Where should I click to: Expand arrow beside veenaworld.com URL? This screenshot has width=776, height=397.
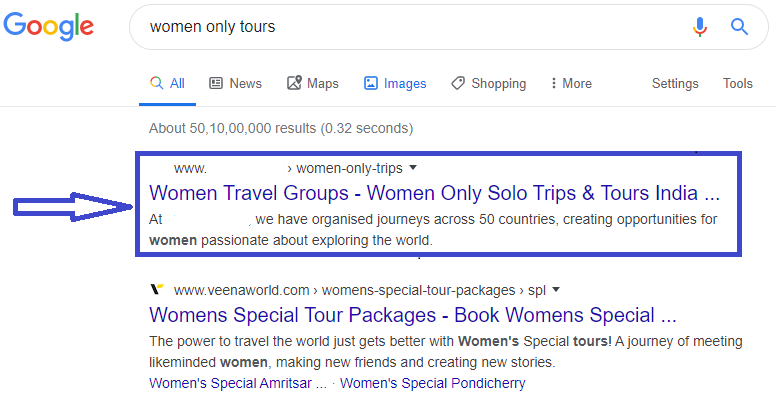(556, 290)
